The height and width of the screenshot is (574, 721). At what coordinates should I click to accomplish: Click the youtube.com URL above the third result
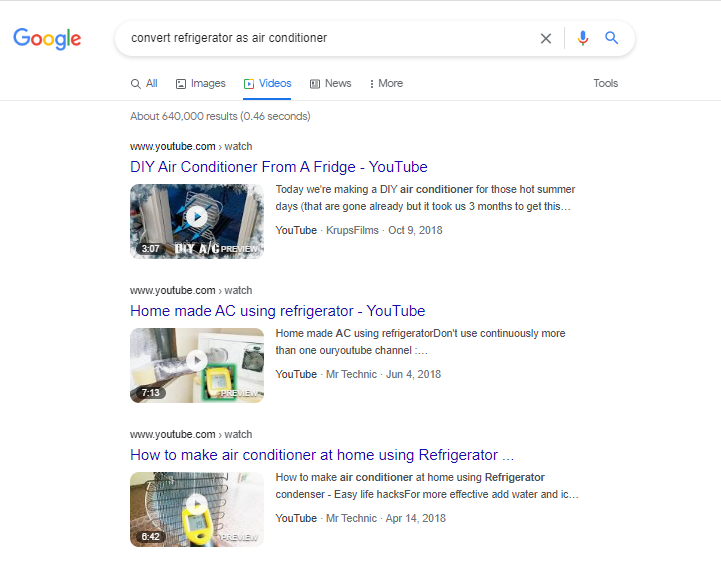coord(191,434)
